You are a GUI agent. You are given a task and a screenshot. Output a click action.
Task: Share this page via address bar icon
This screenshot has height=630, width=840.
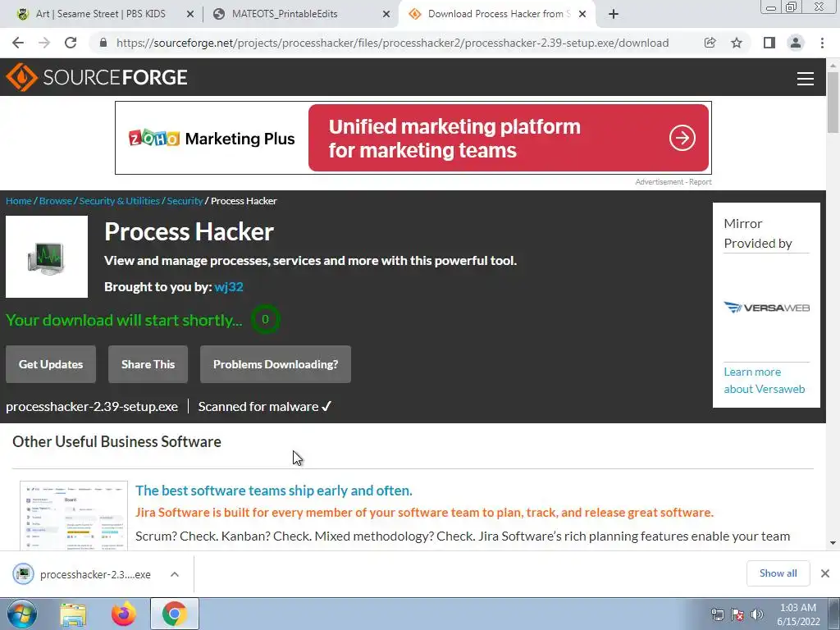pyautogui.click(x=710, y=43)
